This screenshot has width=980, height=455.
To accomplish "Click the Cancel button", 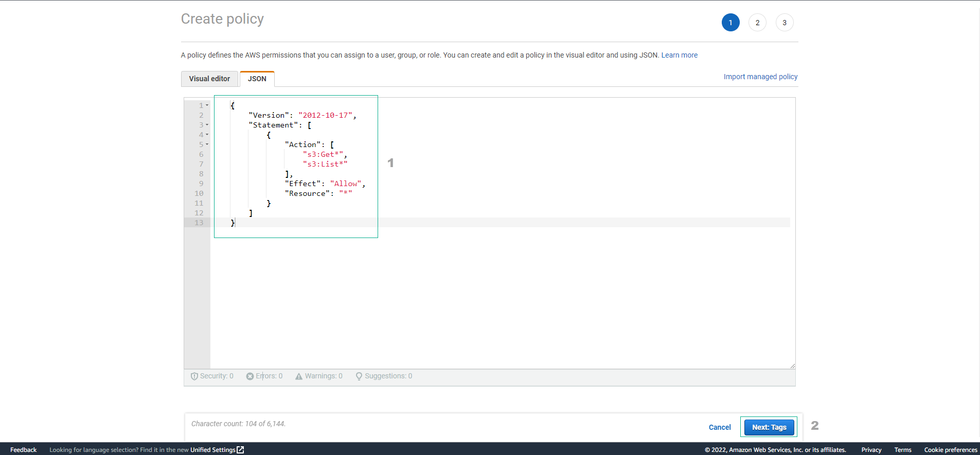I will [x=720, y=427].
